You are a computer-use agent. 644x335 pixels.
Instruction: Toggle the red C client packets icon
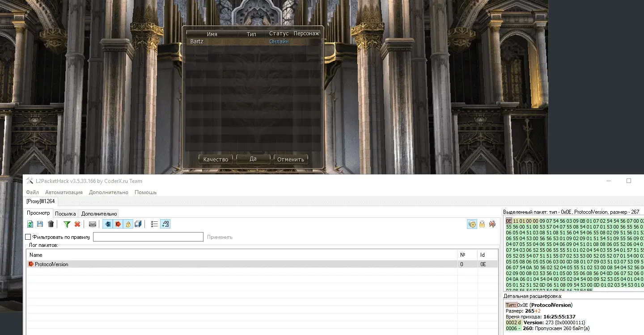point(118,224)
